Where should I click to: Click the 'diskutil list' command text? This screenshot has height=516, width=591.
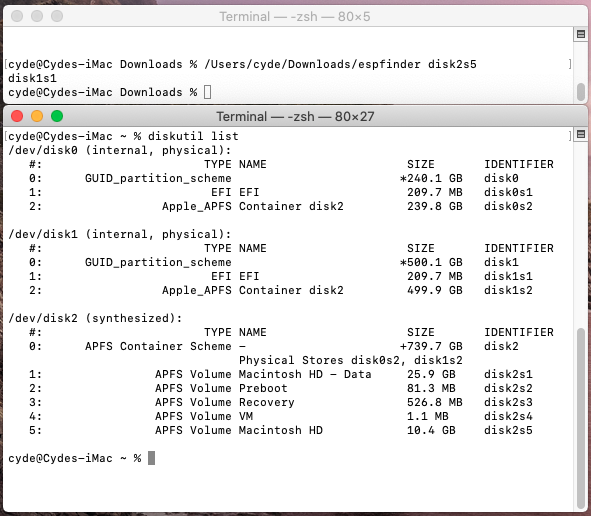click(193, 136)
